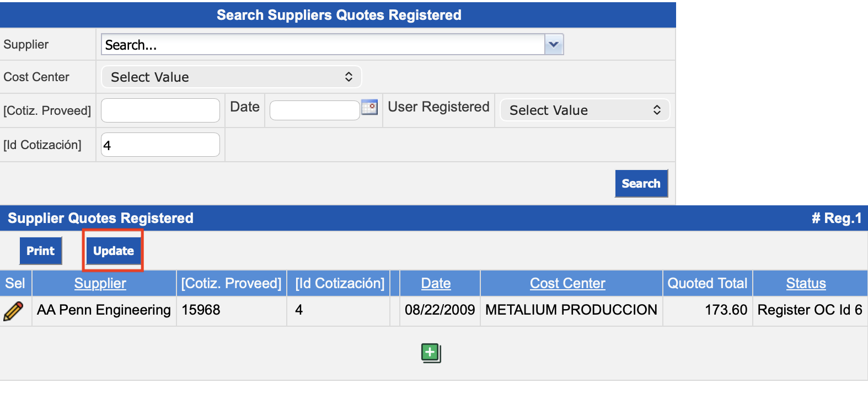This screenshot has height=393, width=868.
Task: Click the Update button
Action: (113, 251)
